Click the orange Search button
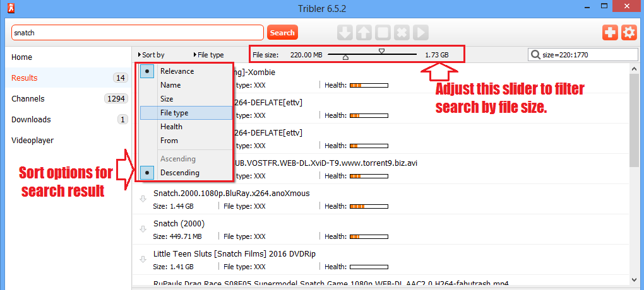Screen dimensions: 644x290 tap(282, 32)
